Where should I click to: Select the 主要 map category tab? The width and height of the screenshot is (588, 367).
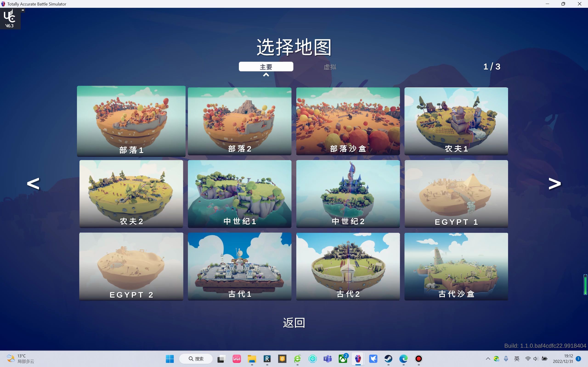click(266, 67)
